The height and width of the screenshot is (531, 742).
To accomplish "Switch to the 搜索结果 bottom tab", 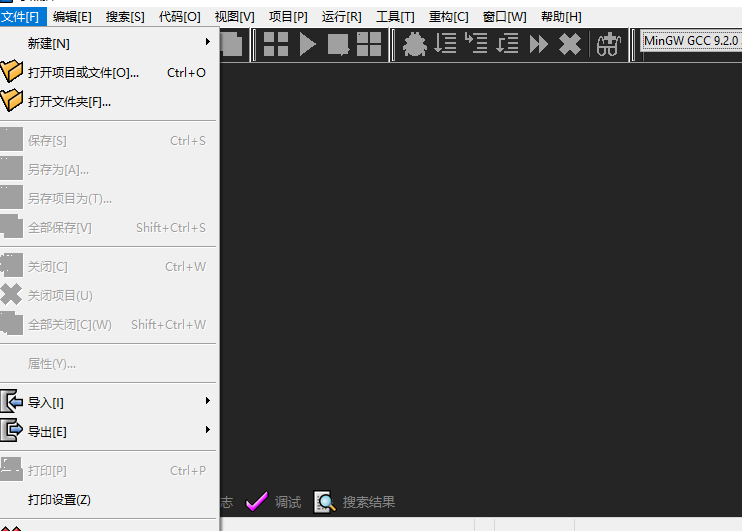I will click(x=356, y=502).
